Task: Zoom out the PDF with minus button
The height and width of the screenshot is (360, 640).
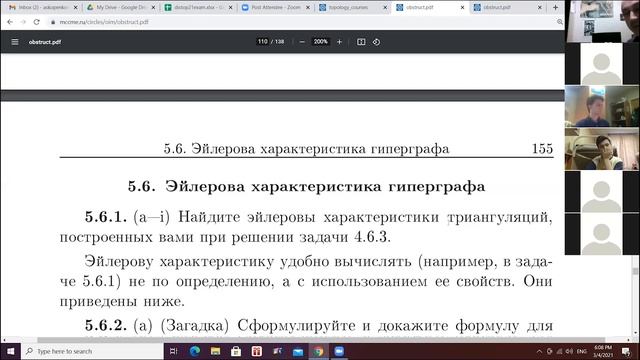Action: pyautogui.click(x=302, y=42)
